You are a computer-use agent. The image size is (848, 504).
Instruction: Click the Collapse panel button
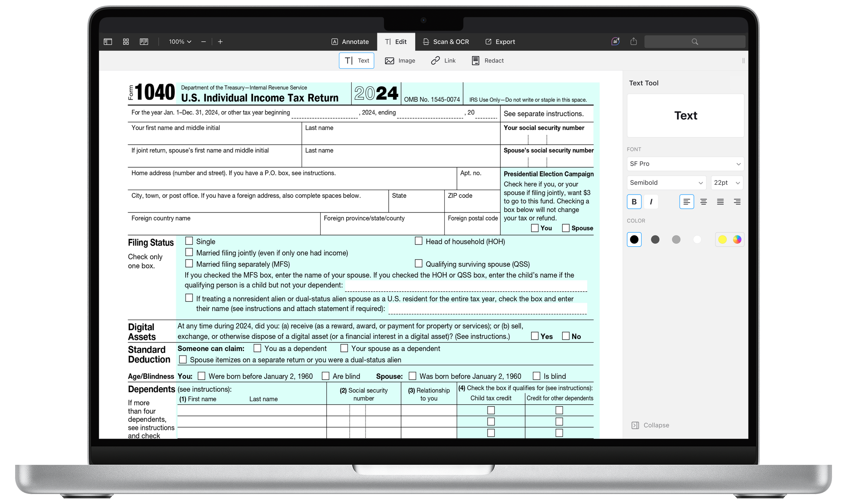(650, 425)
